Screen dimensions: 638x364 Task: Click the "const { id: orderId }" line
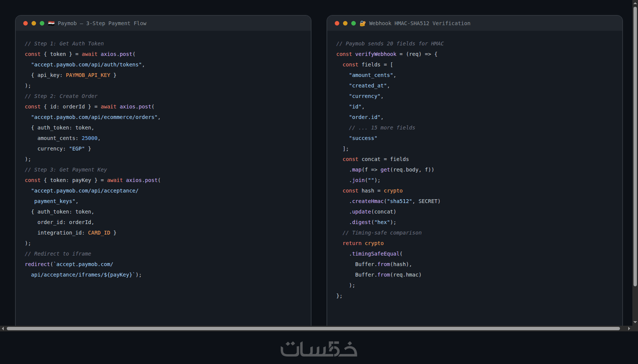pyautogui.click(x=90, y=107)
